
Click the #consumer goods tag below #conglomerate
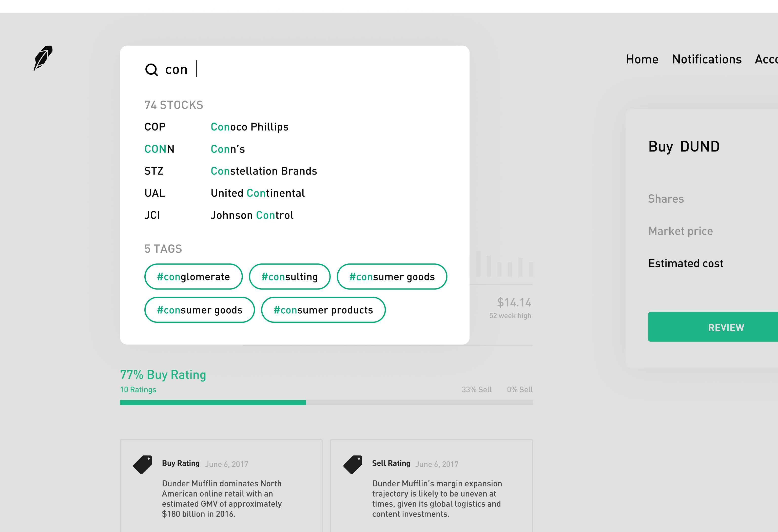[x=200, y=310]
